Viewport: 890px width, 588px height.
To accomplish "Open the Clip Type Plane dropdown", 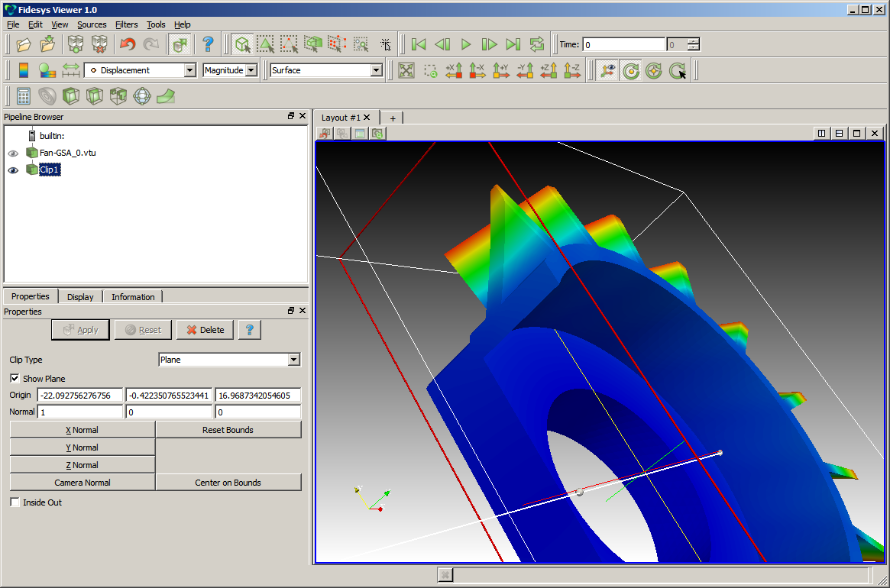I will click(229, 360).
